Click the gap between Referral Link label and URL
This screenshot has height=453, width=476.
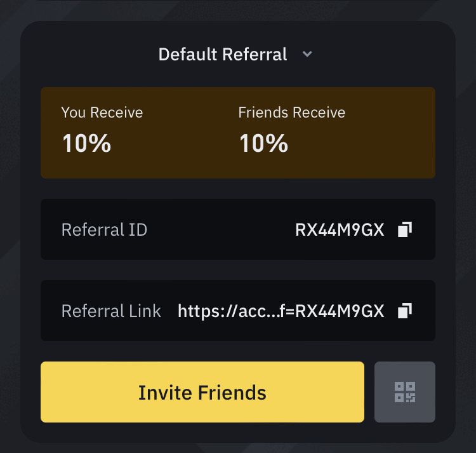tap(169, 311)
